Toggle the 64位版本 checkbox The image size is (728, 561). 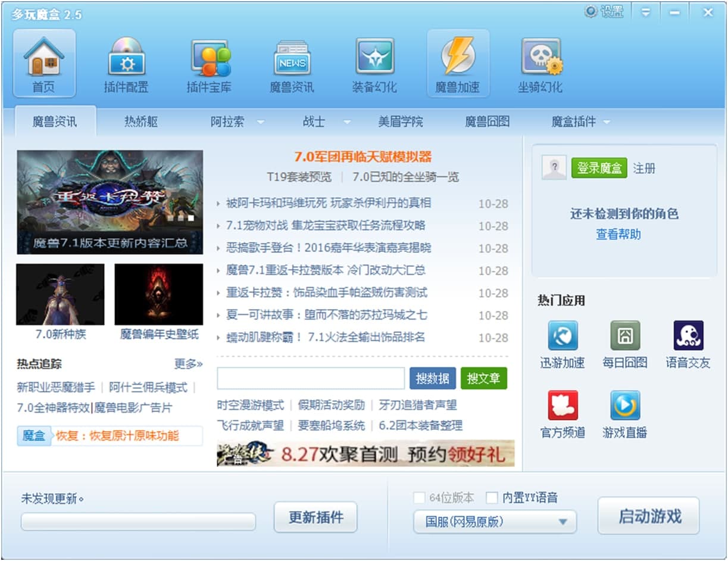pos(419,498)
